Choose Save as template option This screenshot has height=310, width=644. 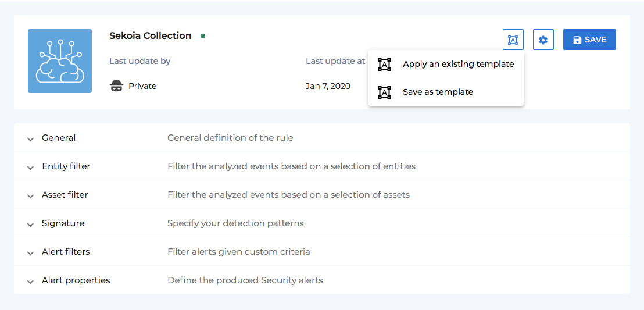pyautogui.click(x=446, y=92)
